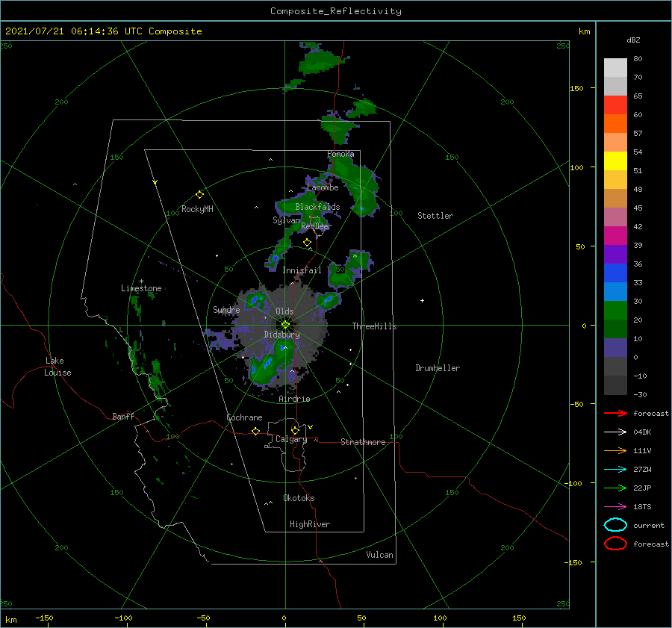Click the RedDeer city label
Image resolution: width=672 pixels, height=628 pixels.
click(317, 226)
